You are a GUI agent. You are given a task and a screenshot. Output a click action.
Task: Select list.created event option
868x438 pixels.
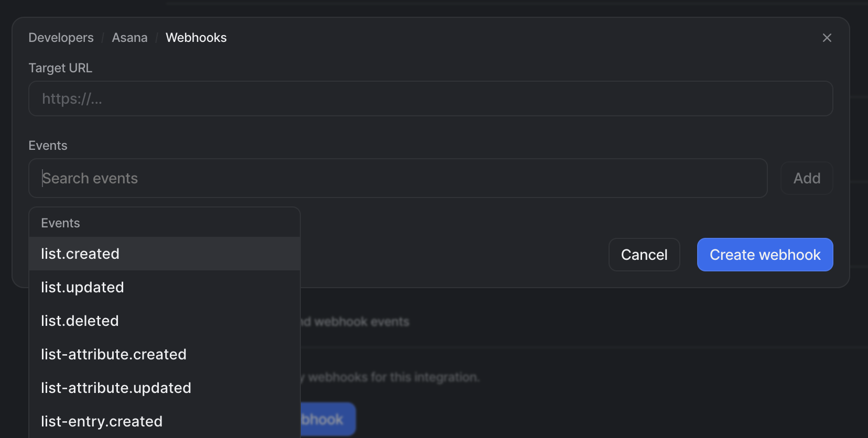click(165, 254)
